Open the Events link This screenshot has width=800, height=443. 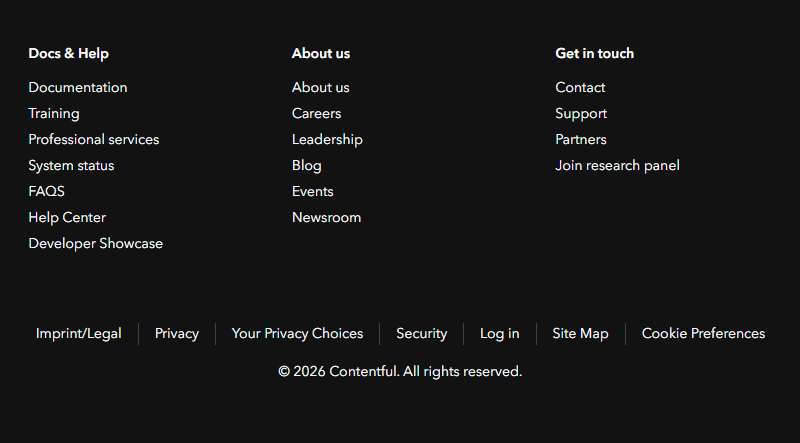click(313, 192)
